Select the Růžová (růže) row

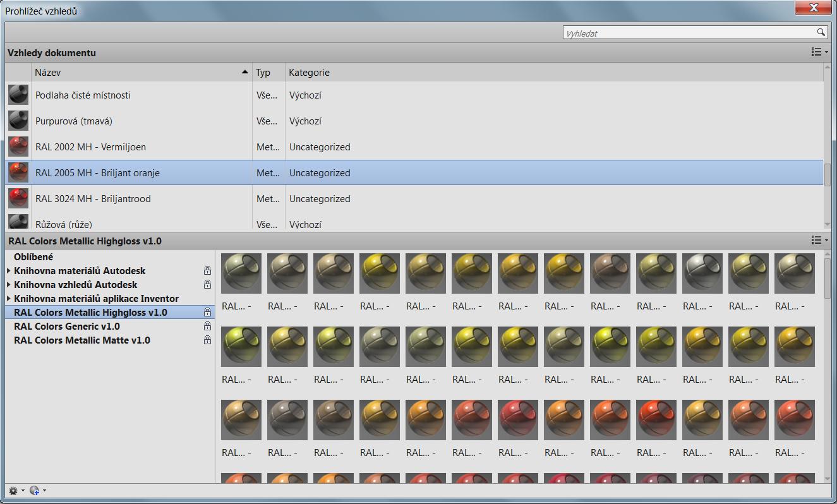click(x=414, y=221)
